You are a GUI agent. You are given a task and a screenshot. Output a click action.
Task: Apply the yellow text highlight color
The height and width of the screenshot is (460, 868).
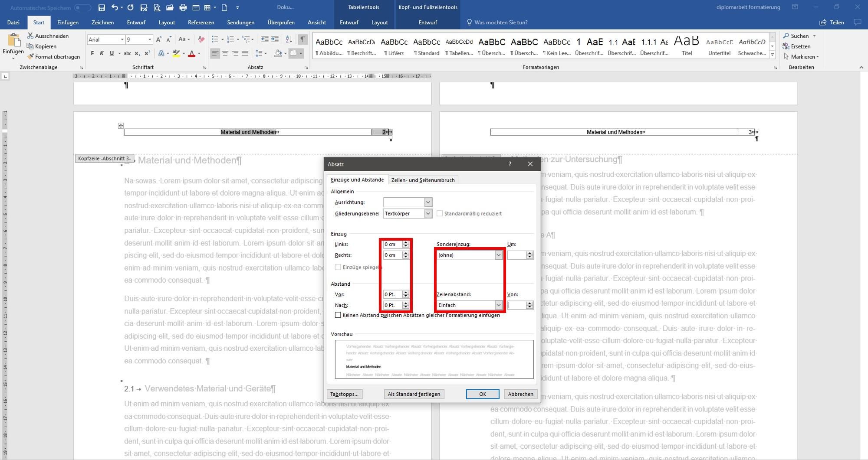tap(176, 53)
